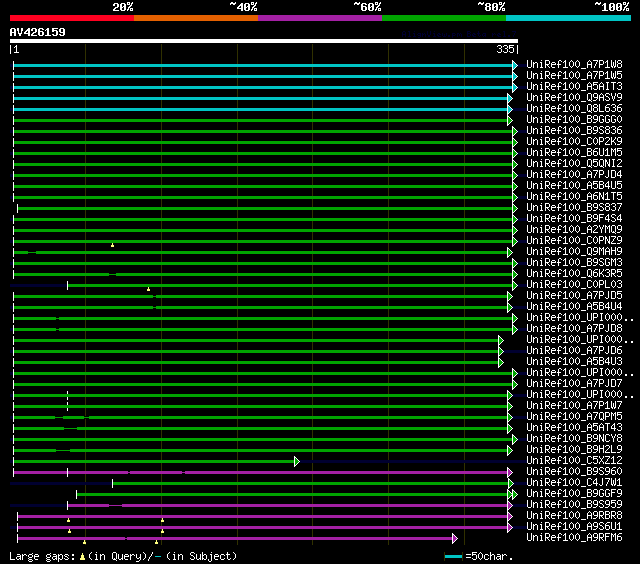
Task: Click the yellow triangle in Large gaps legend
Action: click(x=84, y=555)
